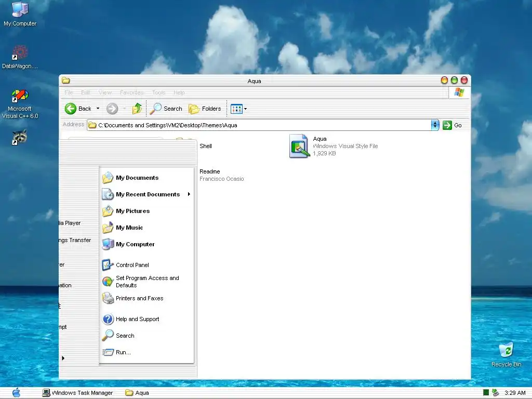Click the folder icon in Aqua title bar
Screen dimensions: 532x399
[66, 81]
